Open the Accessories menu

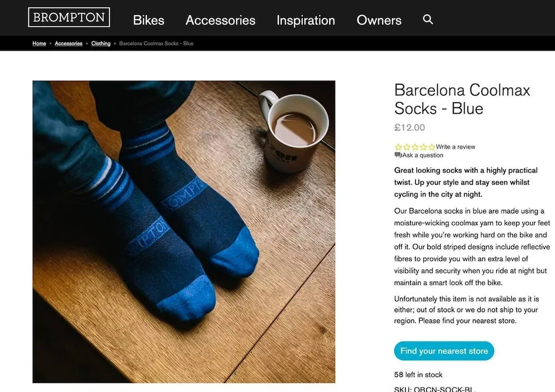click(x=220, y=21)
